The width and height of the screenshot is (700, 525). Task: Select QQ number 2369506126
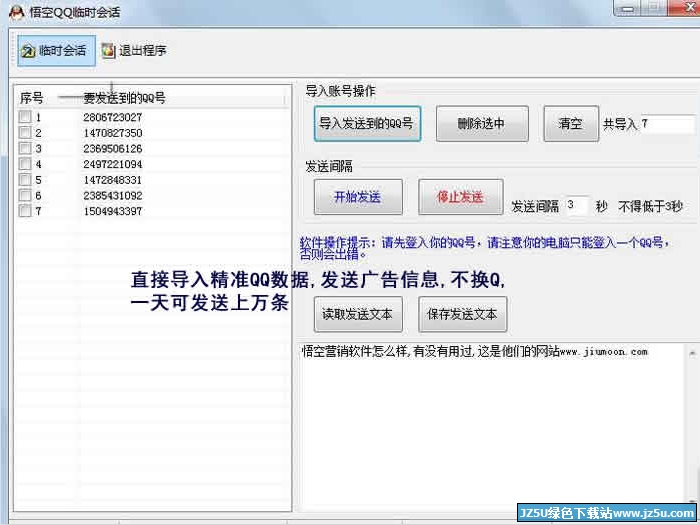(112, 149)
